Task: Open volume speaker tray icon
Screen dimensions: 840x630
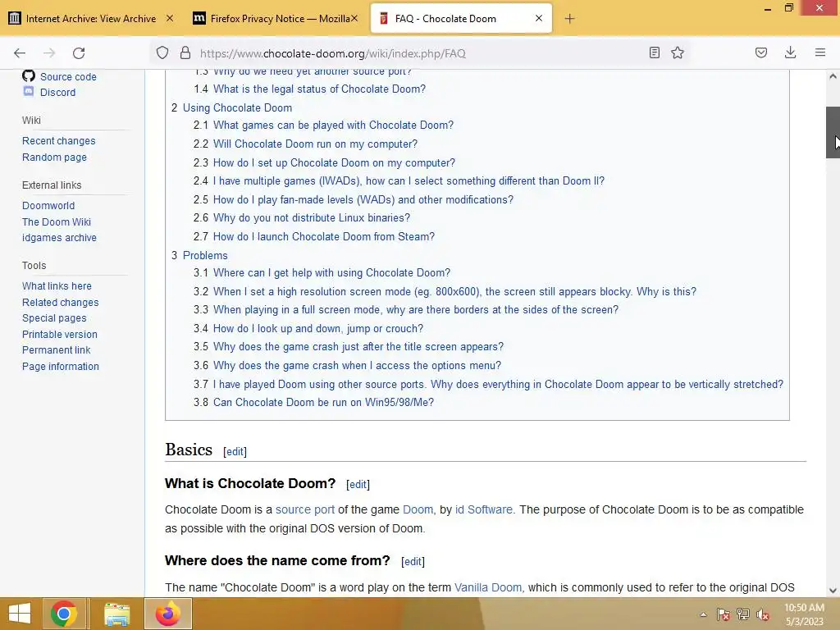Action: click(x=763, y=614)
